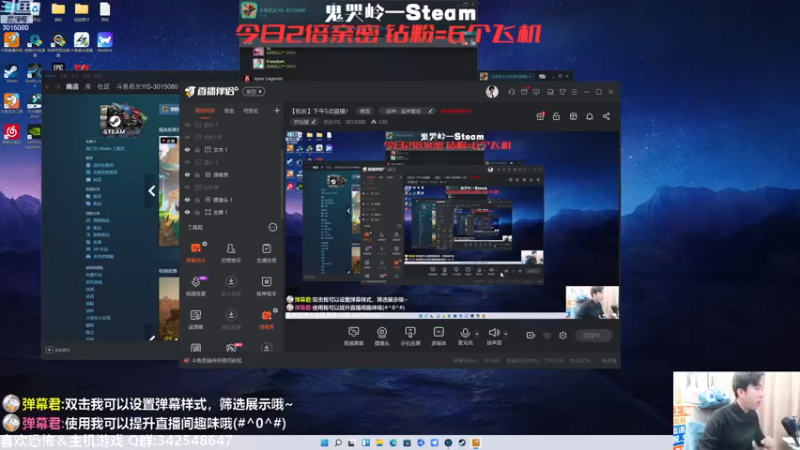Click the t-shirt skin icon in the title bar

[562, 92]
